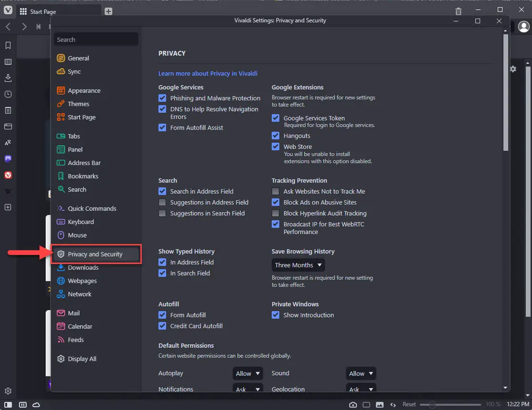This screenshot has height=410, width=532.
Task: Toggle DNS to Help Resolve Navigation Errors
Action: [x=162, y=109]
